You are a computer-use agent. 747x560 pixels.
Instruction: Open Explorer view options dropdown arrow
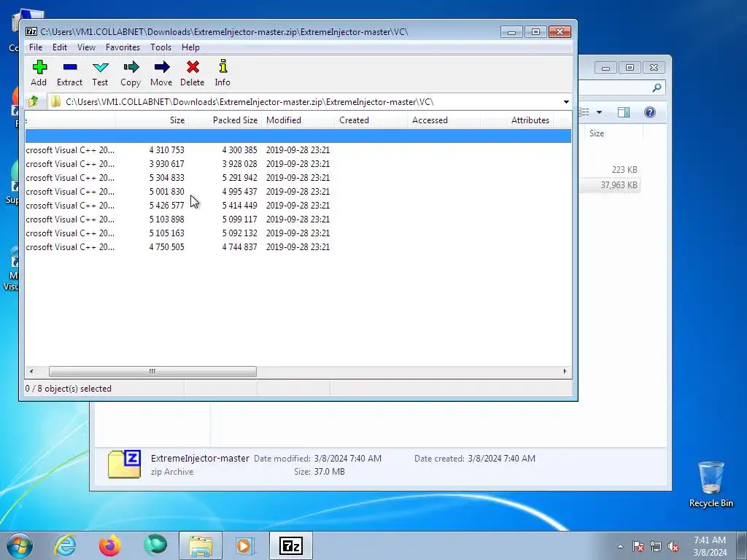(x=600, y=112)
